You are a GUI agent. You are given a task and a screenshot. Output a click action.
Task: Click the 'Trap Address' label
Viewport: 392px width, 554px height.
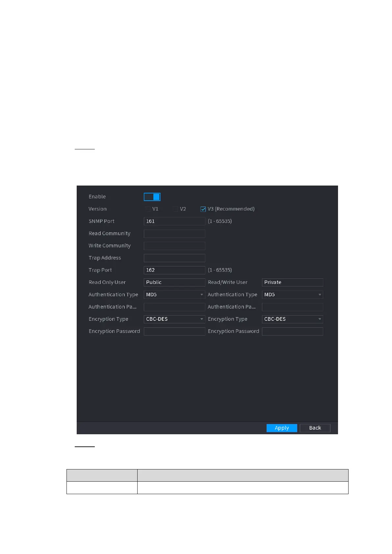(105, 258)
